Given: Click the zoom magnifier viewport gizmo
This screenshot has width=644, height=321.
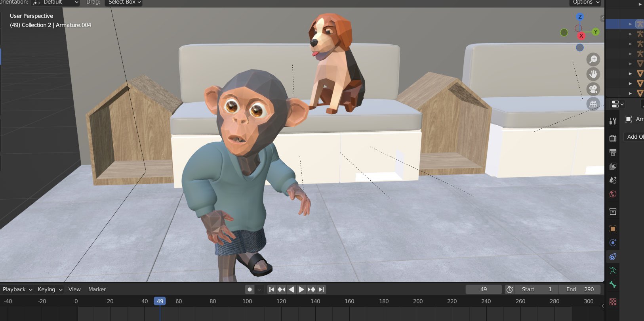Looking at the screenshot, I should coord(593,59).
